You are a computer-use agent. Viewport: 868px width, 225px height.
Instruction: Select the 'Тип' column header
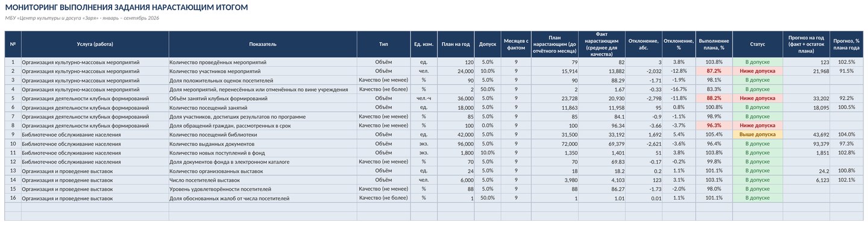coord(384,44)
